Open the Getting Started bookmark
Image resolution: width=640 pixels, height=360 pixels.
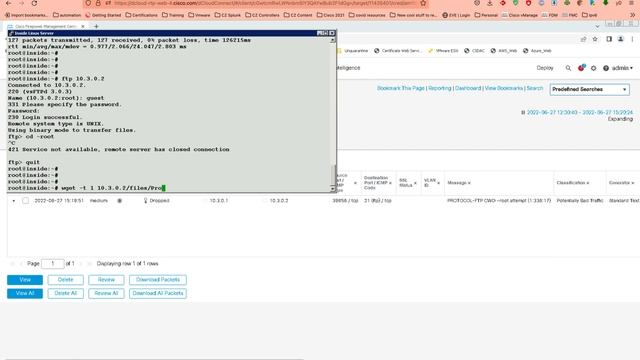[x=103, y=15]
